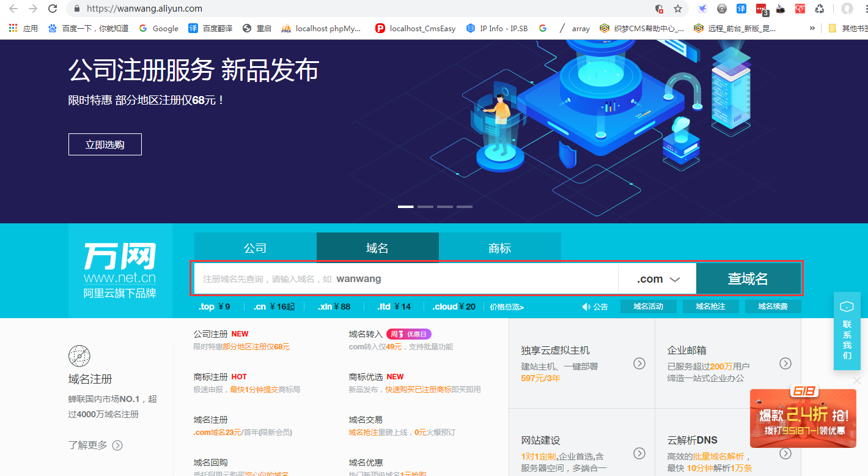Open the green recycle arrows extension
868x476 pixels.
point(820,9)
